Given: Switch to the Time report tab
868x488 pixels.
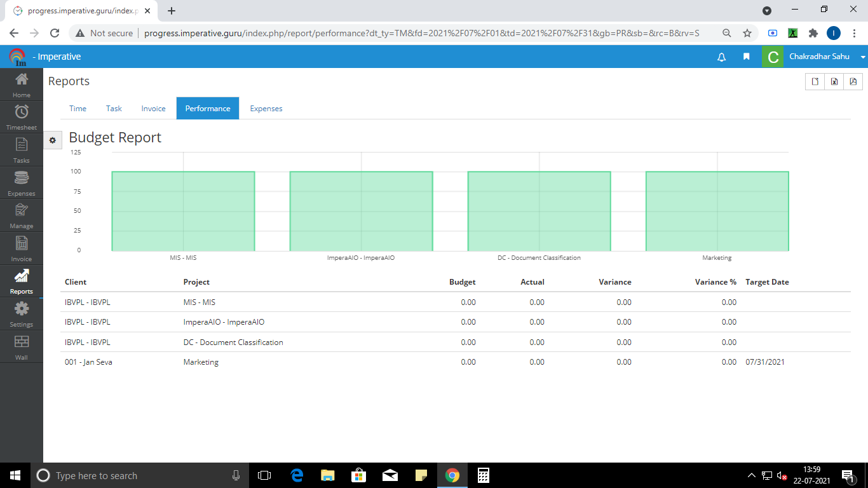Looking at the screenshot, I should (78, 109).
